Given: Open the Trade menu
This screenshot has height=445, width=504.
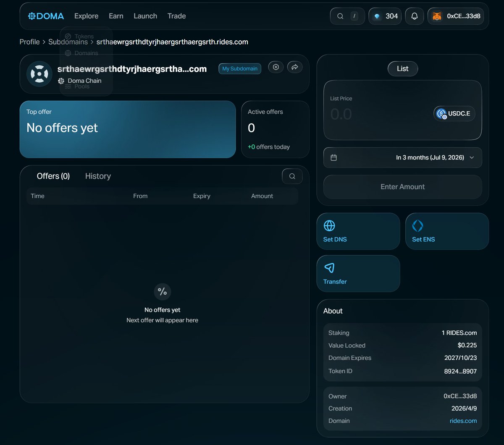Looking at the screenshot, I should click(x=176, y=16).
